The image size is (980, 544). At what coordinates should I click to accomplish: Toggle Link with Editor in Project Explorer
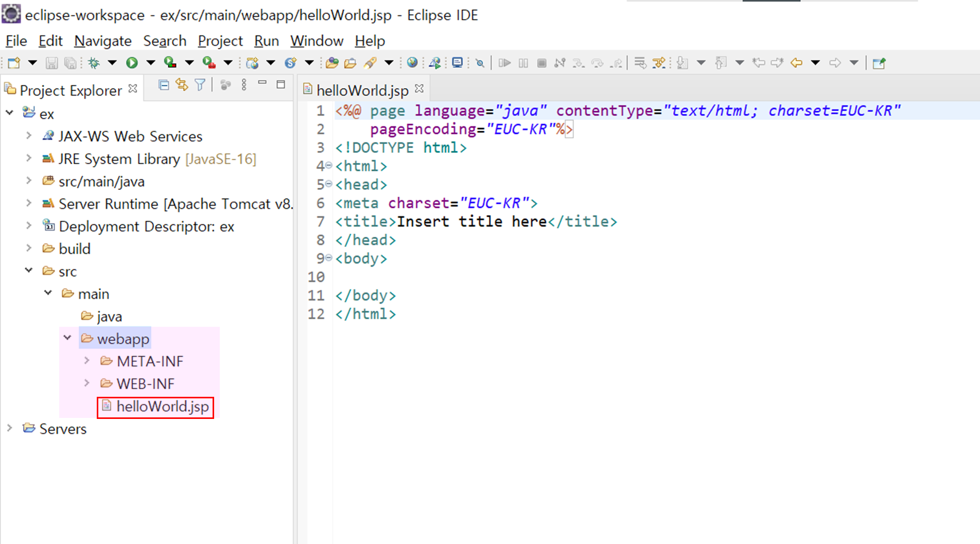[x=182, y=84]
